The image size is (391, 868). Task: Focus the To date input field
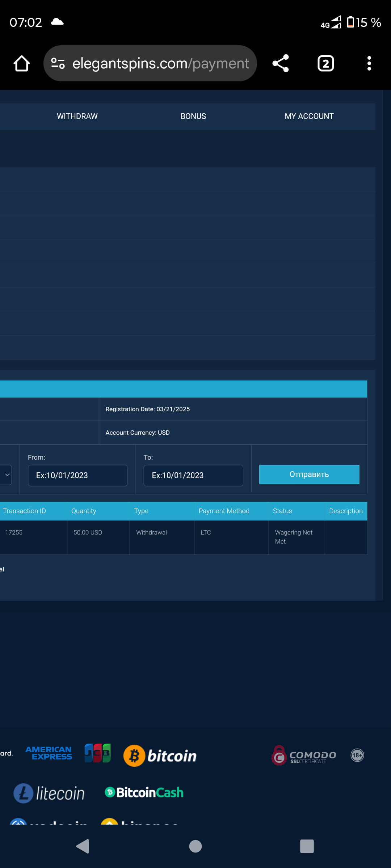pyautogui.click(x=193, y=475)
